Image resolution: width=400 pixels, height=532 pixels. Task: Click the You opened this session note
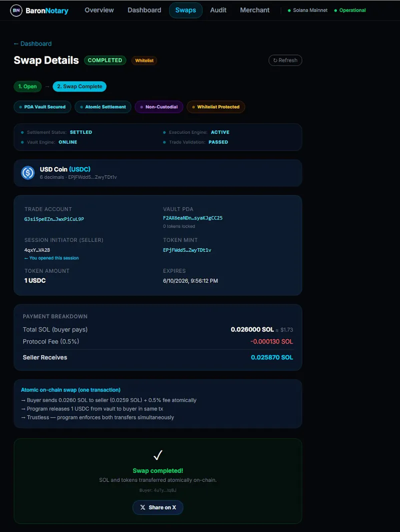pyautogui.click(x=51, y=258)
